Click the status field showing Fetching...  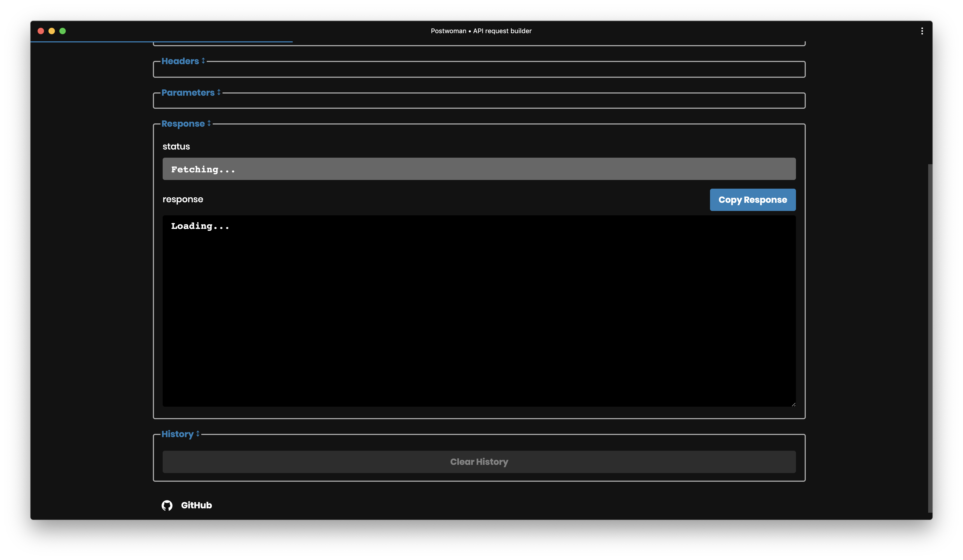click(x=479, y=169)
